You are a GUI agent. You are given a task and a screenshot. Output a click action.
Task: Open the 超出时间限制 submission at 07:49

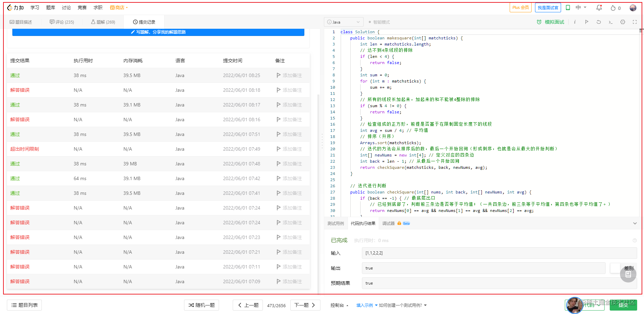[25, 149]
